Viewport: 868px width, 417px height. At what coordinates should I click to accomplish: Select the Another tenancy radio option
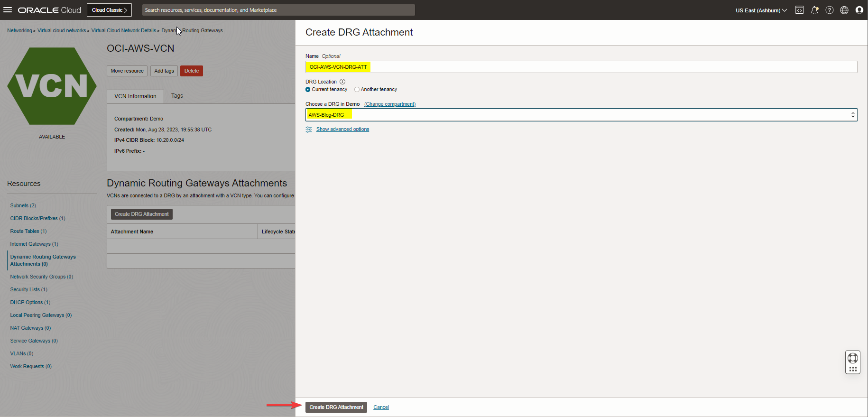point(357,90)
